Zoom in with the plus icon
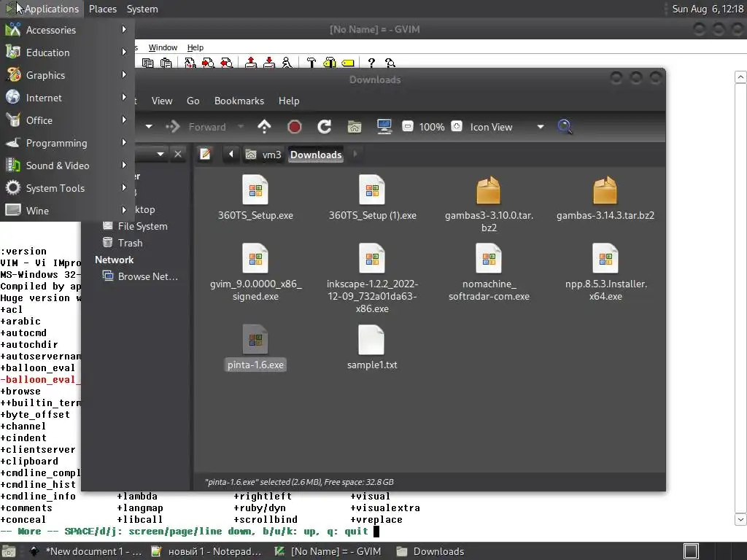 (x=457, y=127)
